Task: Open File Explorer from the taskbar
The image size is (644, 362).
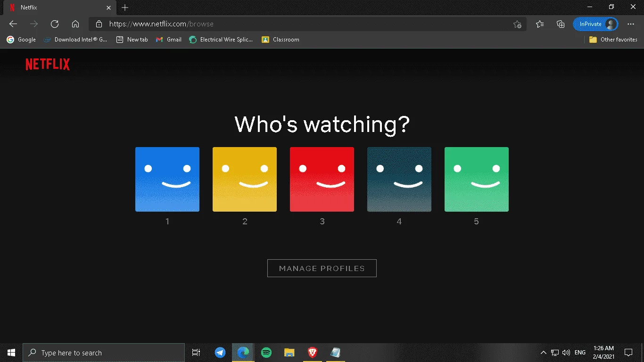Action: click(289, 353)
